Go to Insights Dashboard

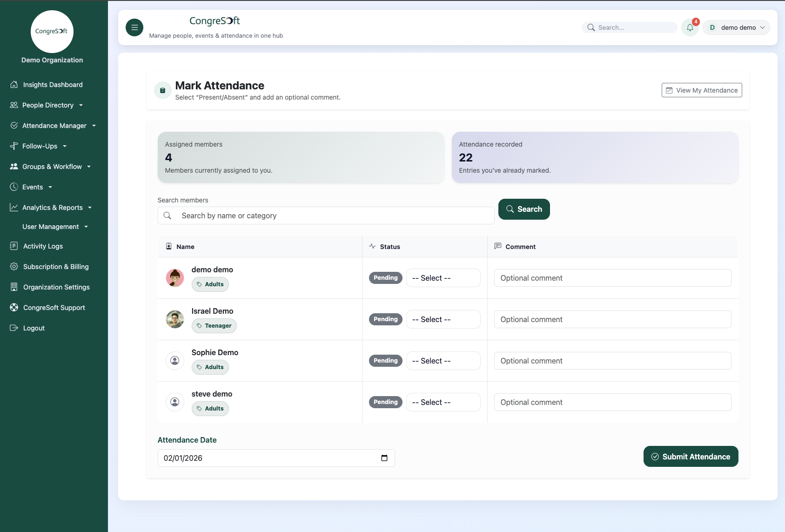tap(53, 85)
